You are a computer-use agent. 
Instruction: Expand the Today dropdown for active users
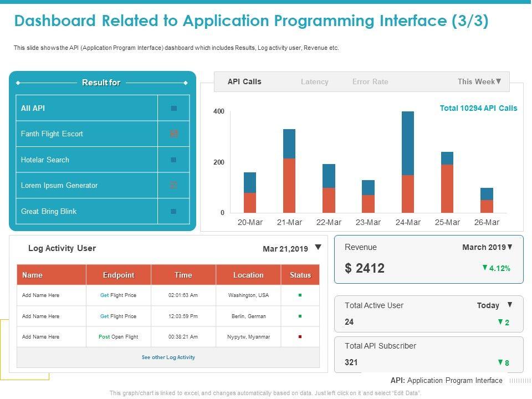pyautogui.click(x=510, y=305)
